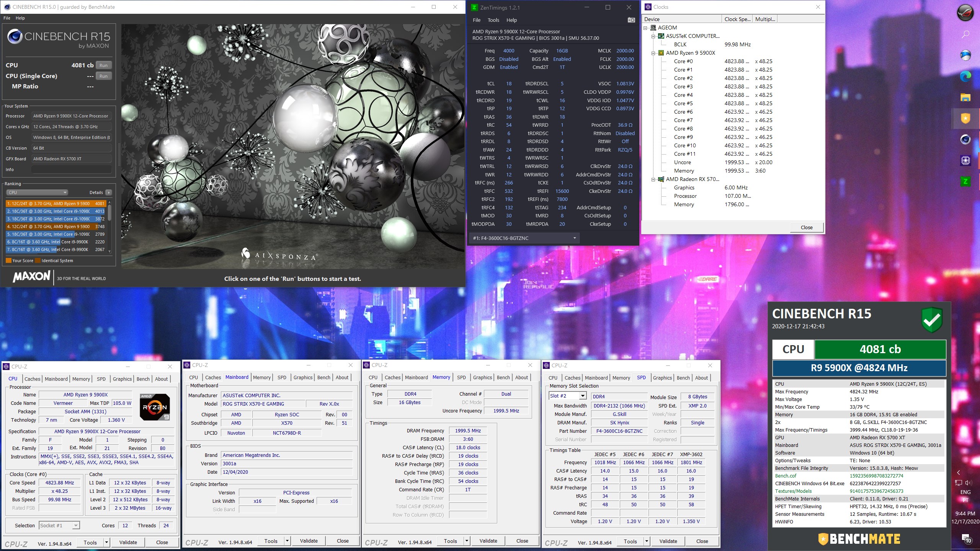The height and width of the screenshot is (551, 980).
Task: Select ranking row 6 Core i9-9900K 2220
Action: (x=56, y=242)
